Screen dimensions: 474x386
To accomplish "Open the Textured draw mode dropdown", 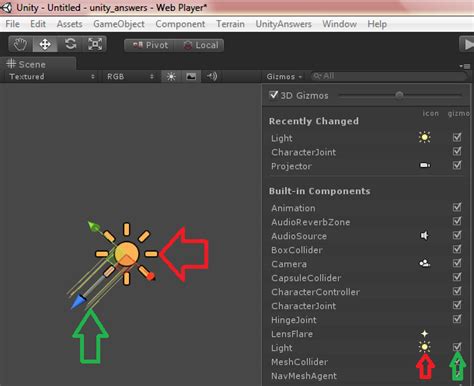I will (52, 77).
